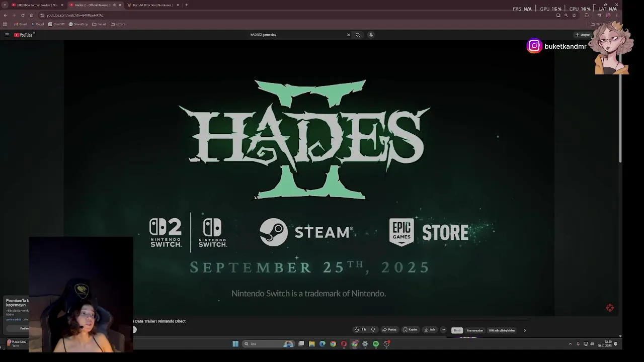
Task: Expand the 'for art' bookmark folder
Action: tap(99, 24)
